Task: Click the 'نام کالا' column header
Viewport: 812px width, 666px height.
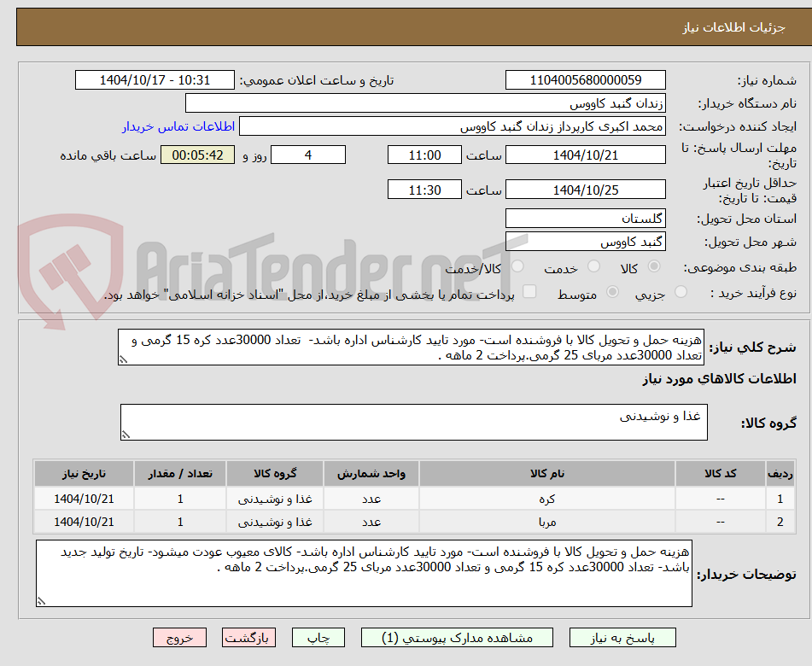Action: coord(546,473)
